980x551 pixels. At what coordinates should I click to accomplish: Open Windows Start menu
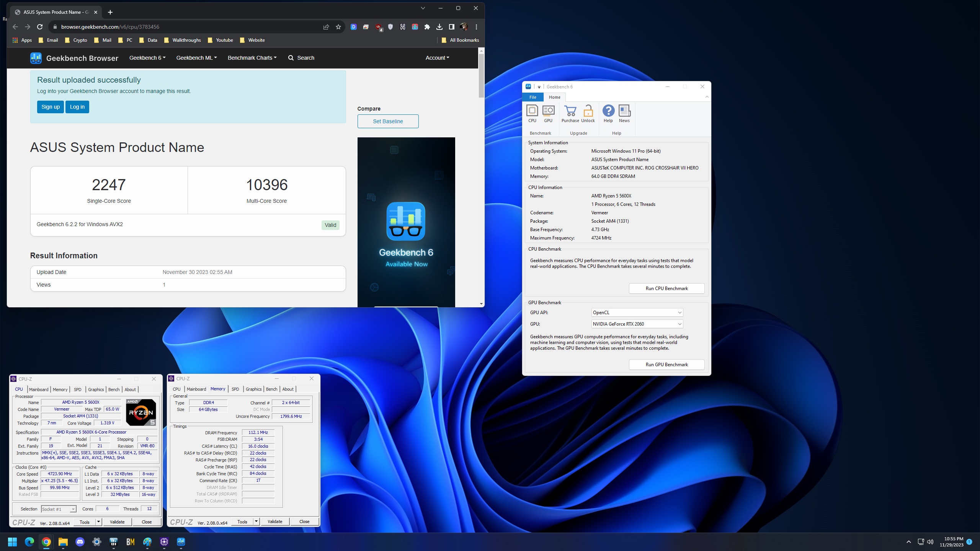click(13, 542)
